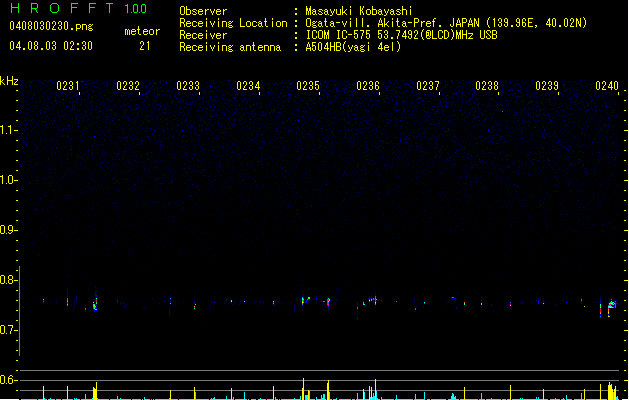
Task: Click the Observer label
Action: pyautogui.click(x=203, y=11)
